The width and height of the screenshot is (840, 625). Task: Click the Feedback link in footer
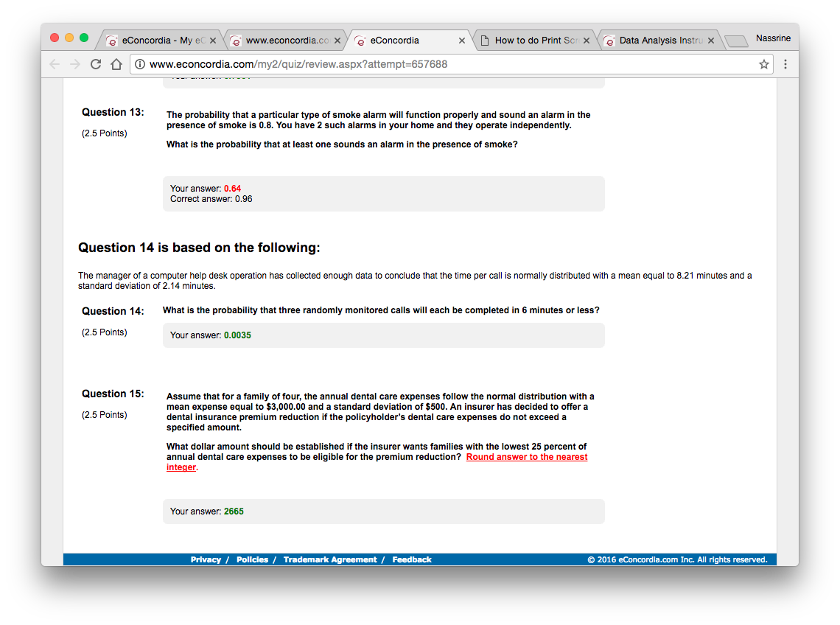tap(412, 559)
